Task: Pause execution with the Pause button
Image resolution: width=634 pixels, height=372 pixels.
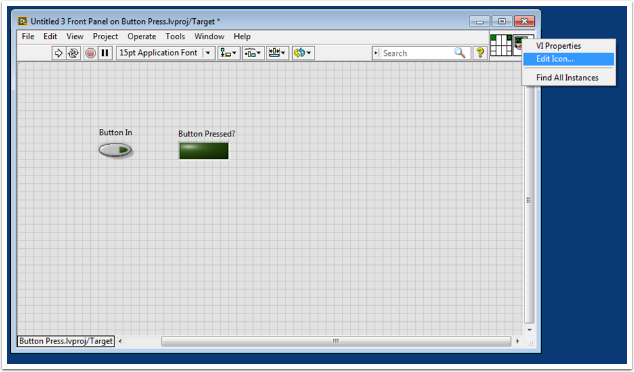Action: tap(105, 53)
